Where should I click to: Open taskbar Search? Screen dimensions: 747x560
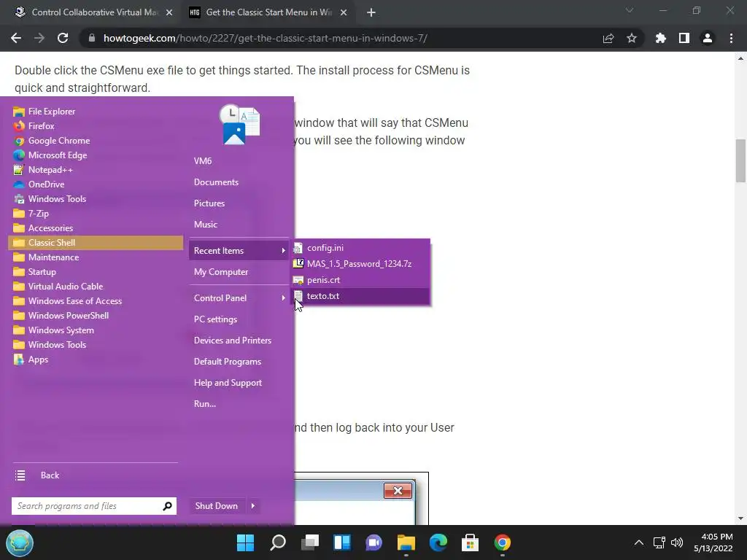point(278,542)
